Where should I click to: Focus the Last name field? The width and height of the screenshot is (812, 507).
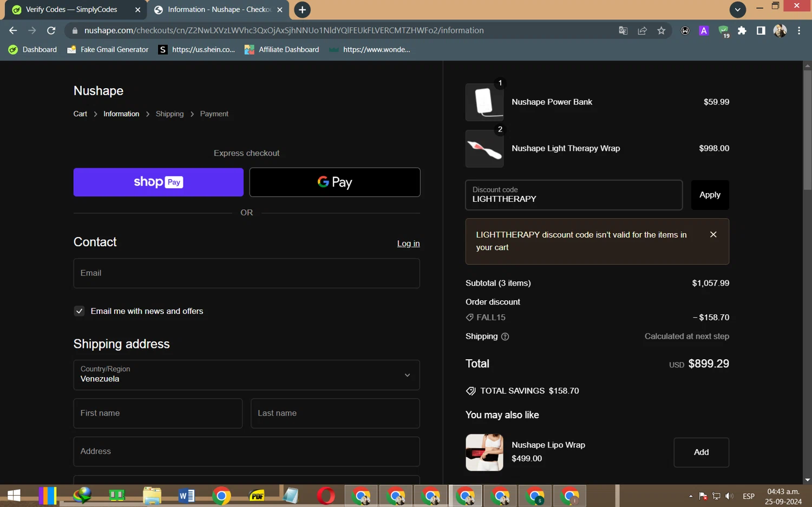point(336,413)
